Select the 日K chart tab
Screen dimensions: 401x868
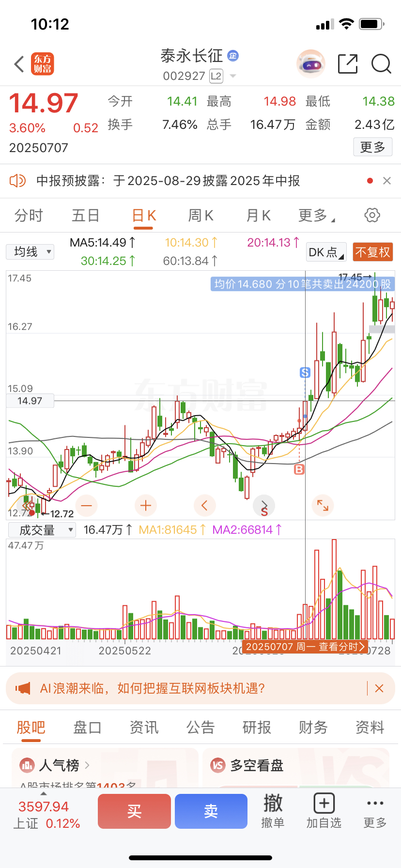144,216
